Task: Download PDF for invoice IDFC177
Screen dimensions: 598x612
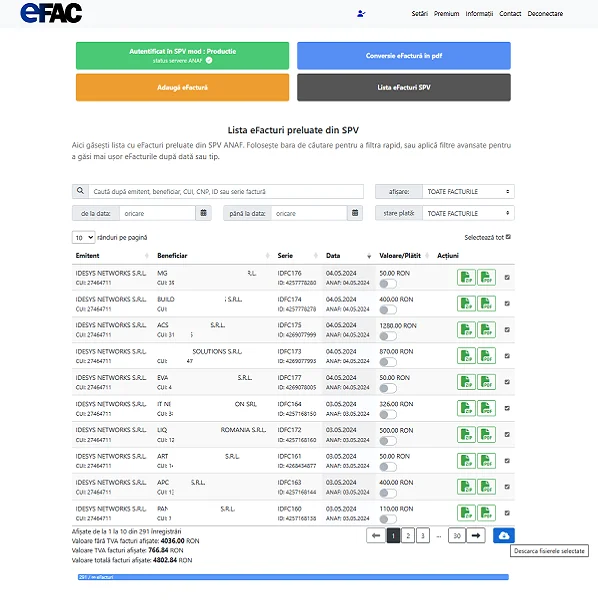Action: pyautogui.click(x=486, y=382)
